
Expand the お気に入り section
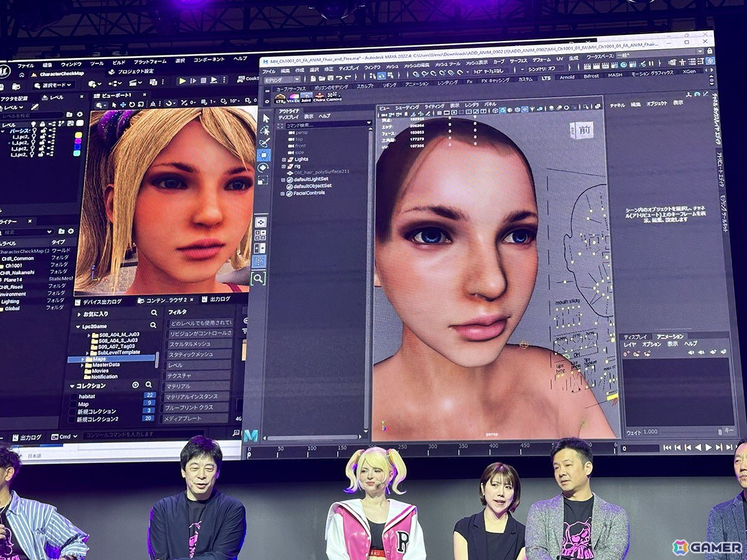(x=79, y=314)
